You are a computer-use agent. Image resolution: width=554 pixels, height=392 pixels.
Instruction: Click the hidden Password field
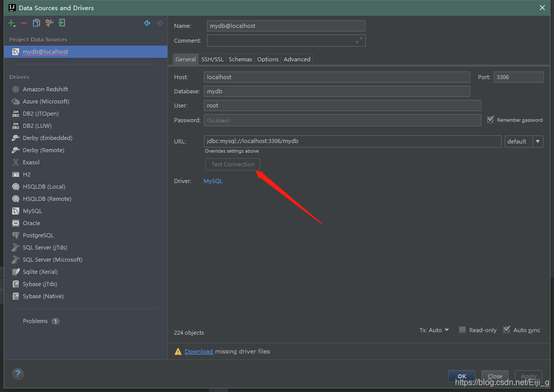pos(342,120)
